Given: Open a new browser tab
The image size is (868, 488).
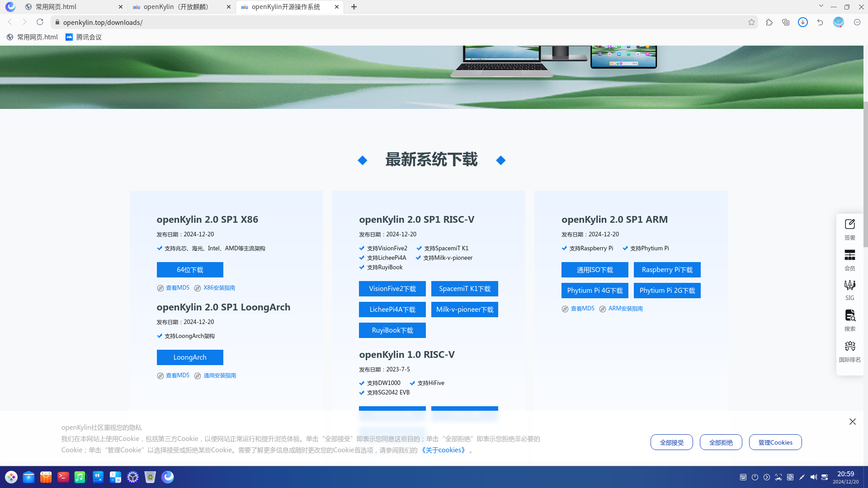Looking at the screenshot, I should point(354,7).
